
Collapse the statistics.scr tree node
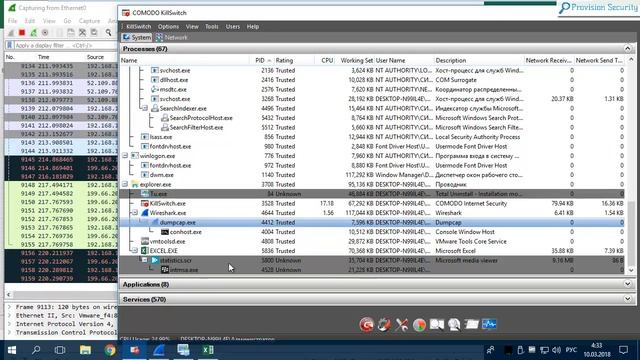click(x=145, y=260)
